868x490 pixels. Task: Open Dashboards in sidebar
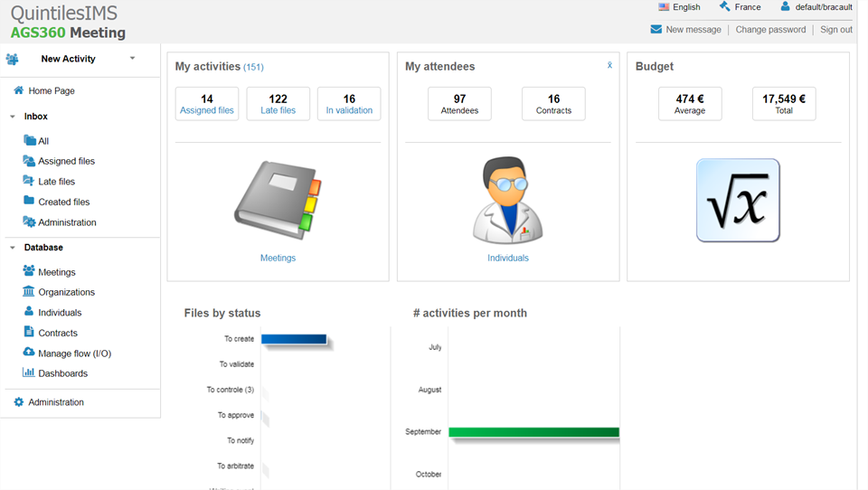coord(62,373)
